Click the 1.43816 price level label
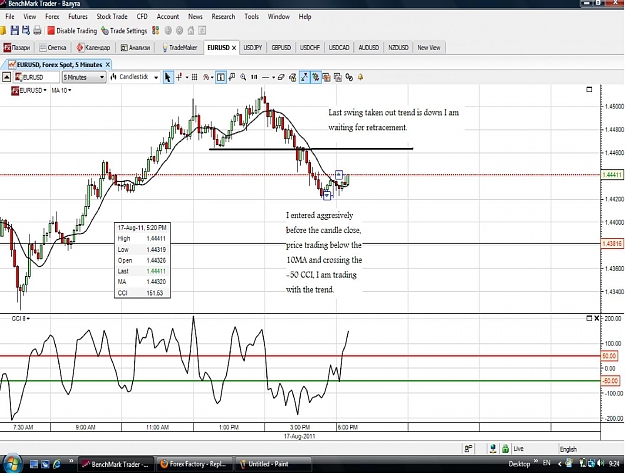Image resolution: width=625 pixels, height=475 pixels. tap(612, 243)
